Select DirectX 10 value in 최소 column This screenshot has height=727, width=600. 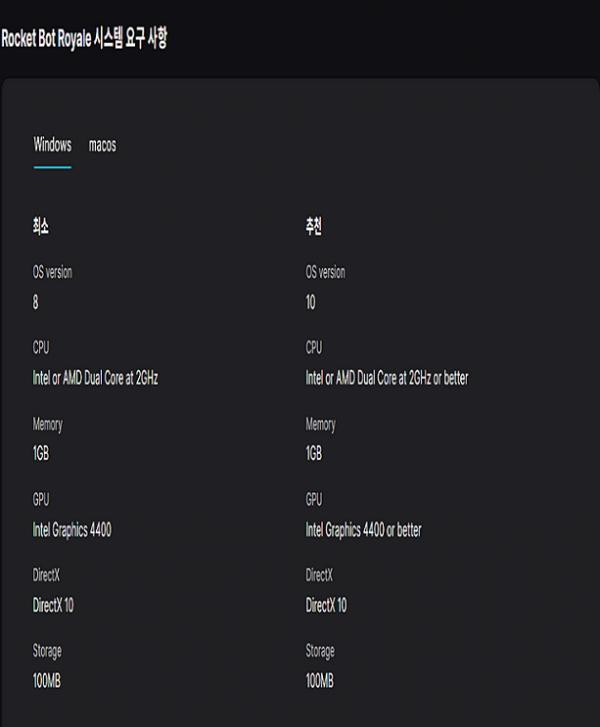(53, 606)
